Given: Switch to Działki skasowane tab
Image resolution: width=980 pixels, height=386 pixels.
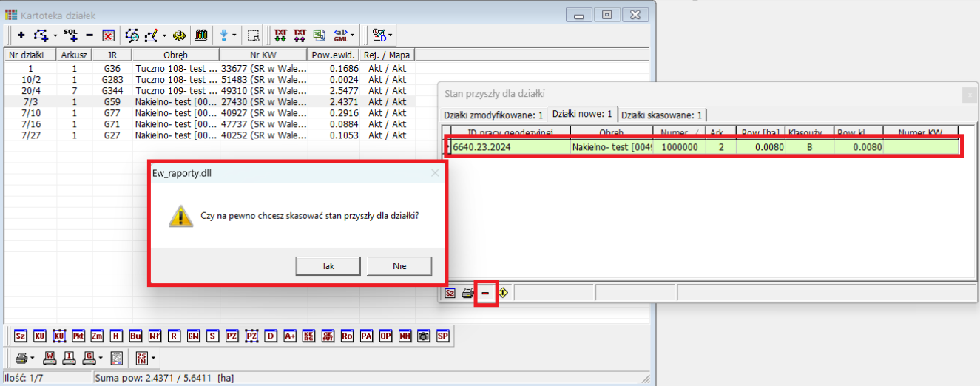Looking at the screenshot, I should tap(661, 115).
